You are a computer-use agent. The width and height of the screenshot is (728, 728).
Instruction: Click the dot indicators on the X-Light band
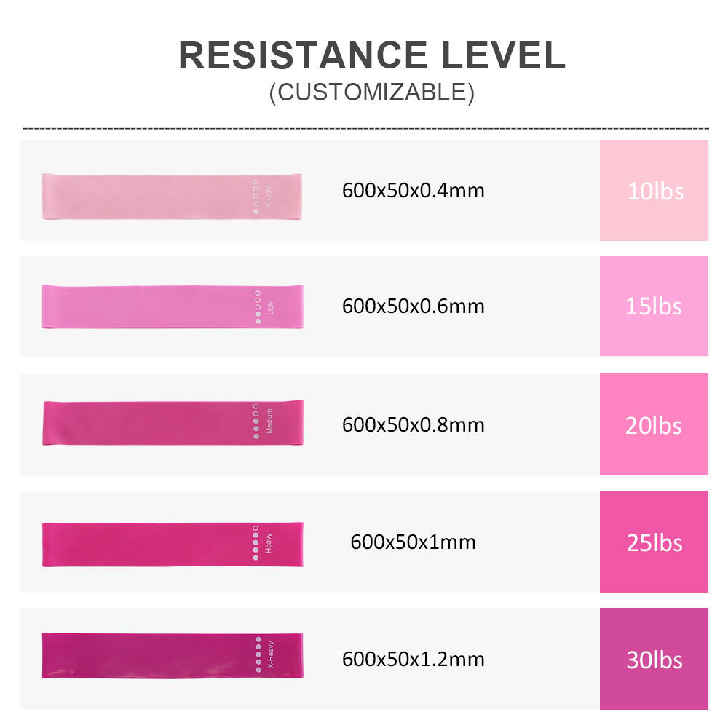(256, 197)
